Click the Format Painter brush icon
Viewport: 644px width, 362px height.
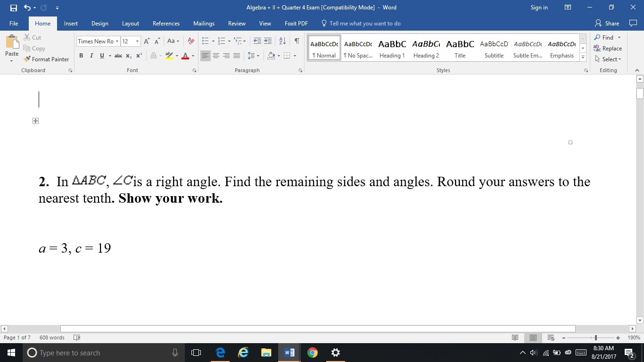[27, 59]
